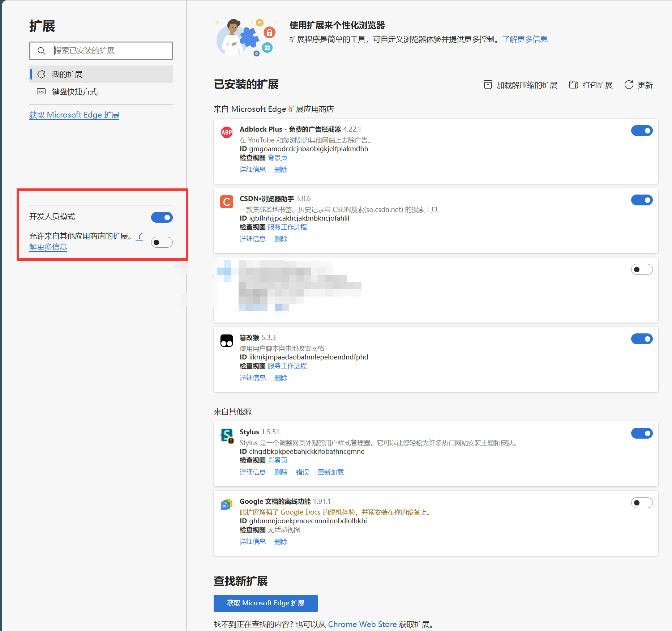
Task: Click the search magnifier icon
Action: (x=42, y=51)
